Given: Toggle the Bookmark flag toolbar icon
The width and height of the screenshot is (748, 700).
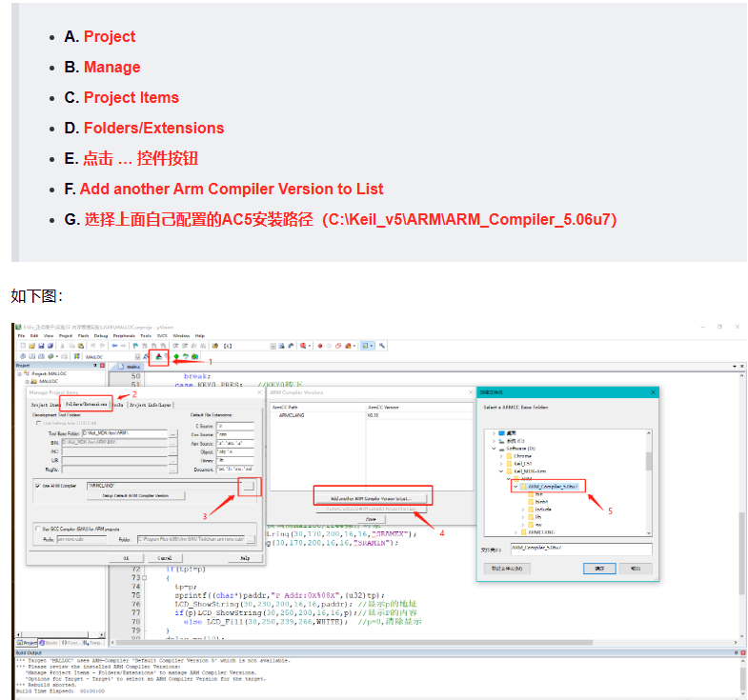Looking at the screenshot, I should 135,346.
